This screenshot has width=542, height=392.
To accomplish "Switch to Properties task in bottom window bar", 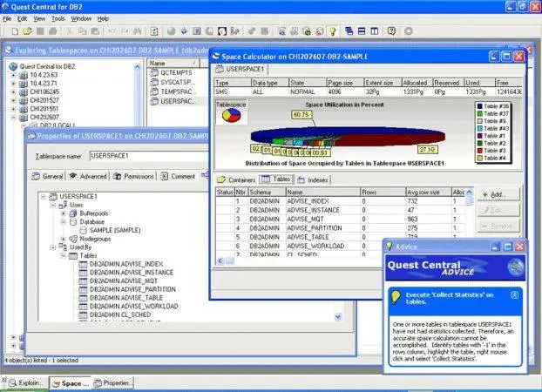I will click(112, 383).
